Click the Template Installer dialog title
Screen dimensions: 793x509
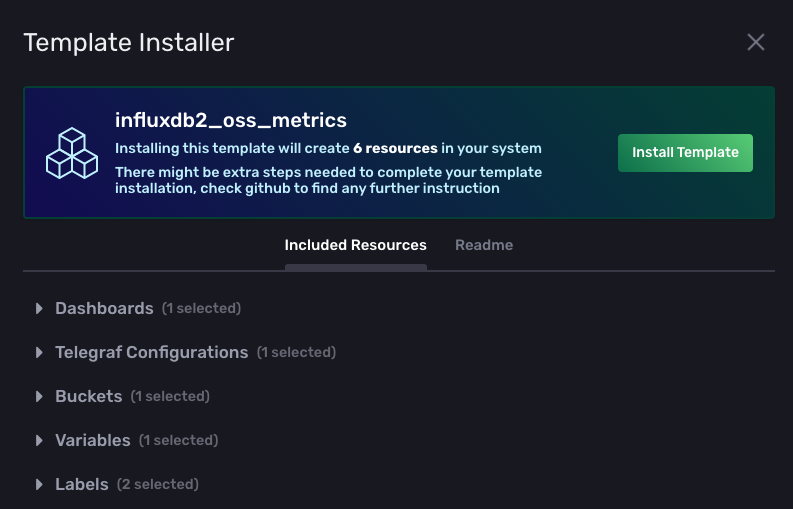point(128,43)
